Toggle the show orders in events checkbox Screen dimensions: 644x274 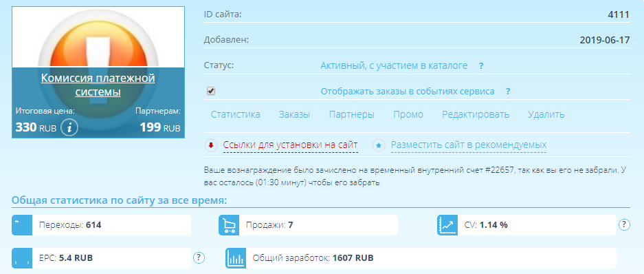[x=211, y=92]
